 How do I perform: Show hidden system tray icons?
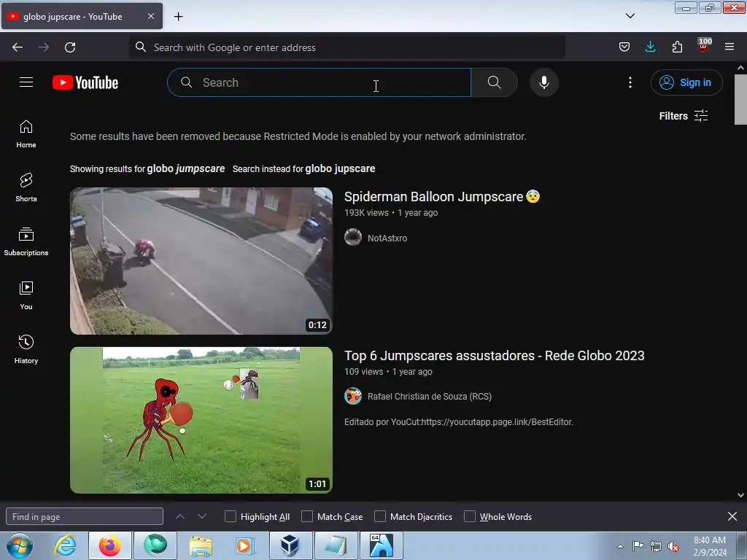click(x=620, y=546)
